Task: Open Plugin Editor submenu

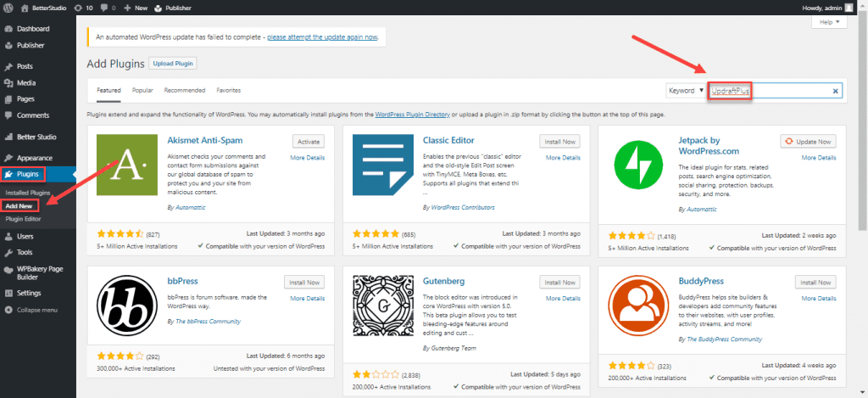Action: tap(23, 219)
